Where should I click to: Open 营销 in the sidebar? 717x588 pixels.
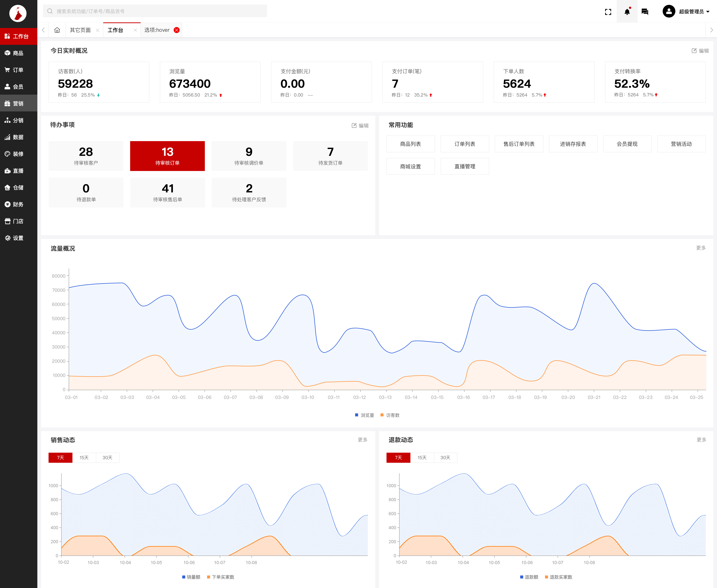point(18,104)
